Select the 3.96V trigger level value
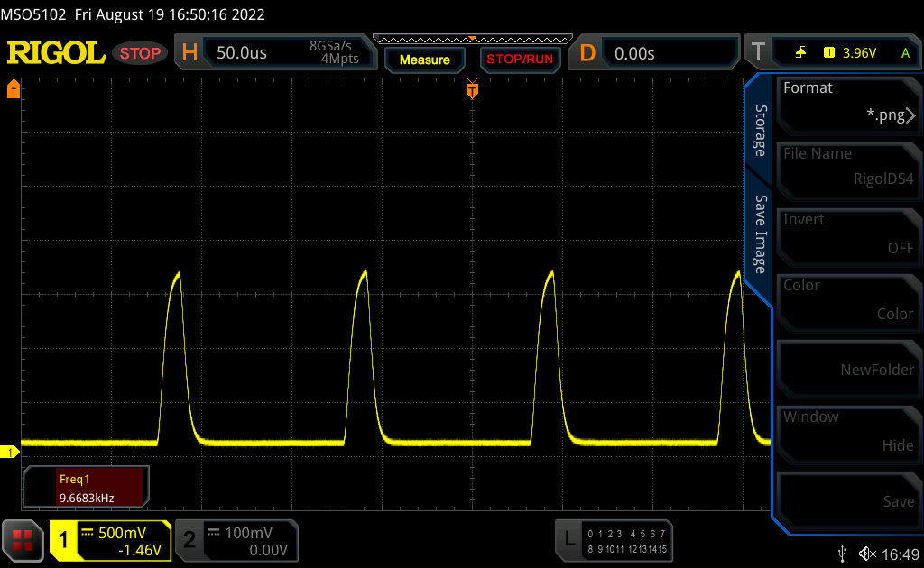Image resolution: width=924 pixels, height=568 pixels. click(859, 53)
